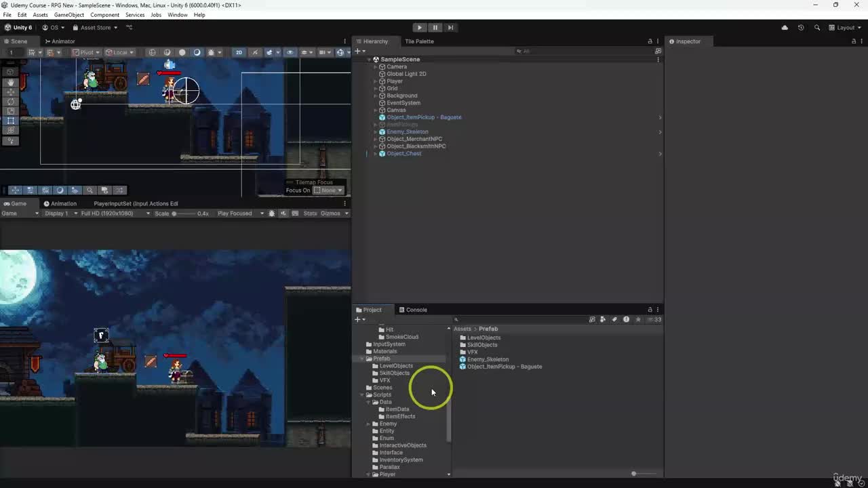Click the Project panel lock icon
Image resolution: width=868 pixels, height=488 pixels.
coord(650,310)
